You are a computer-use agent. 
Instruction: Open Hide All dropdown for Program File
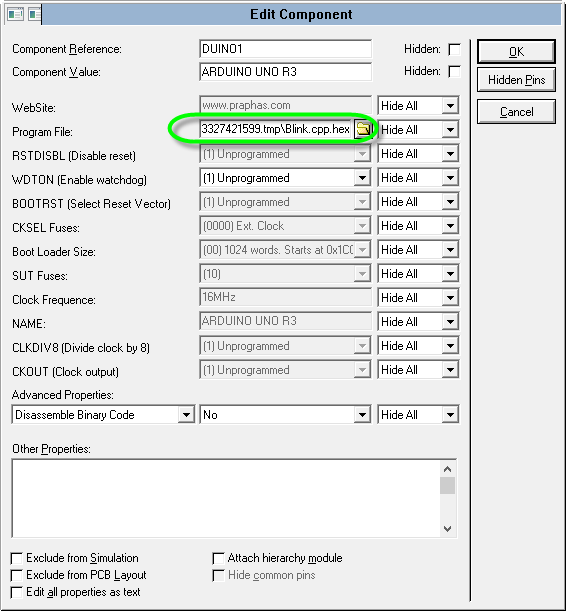click(x=450, y=129)
